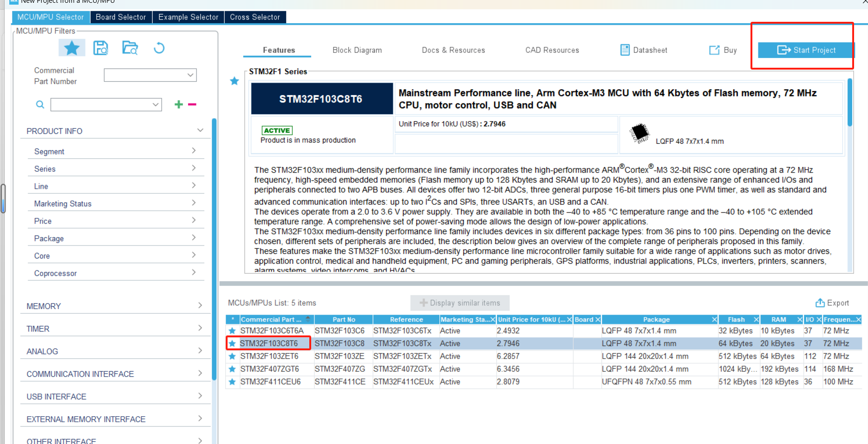This screenshot has width=868, height=444.
Task: Click the favorites star filter icon
Action: point(72,47)
